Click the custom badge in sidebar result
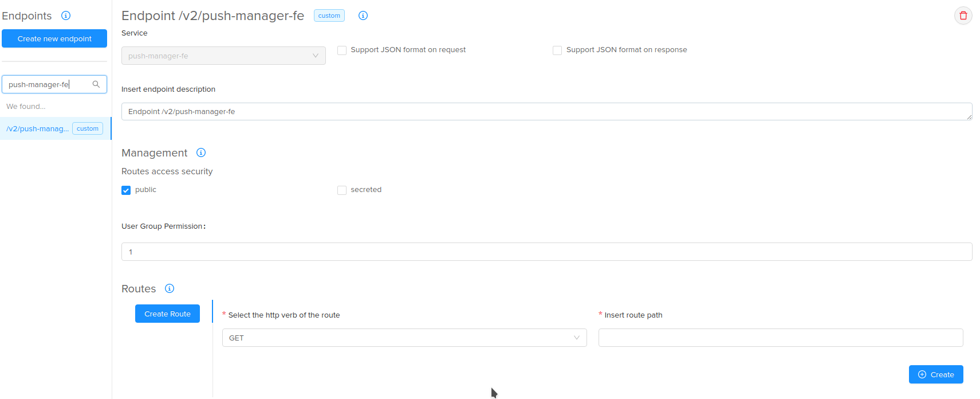 (x=88, y=128)
